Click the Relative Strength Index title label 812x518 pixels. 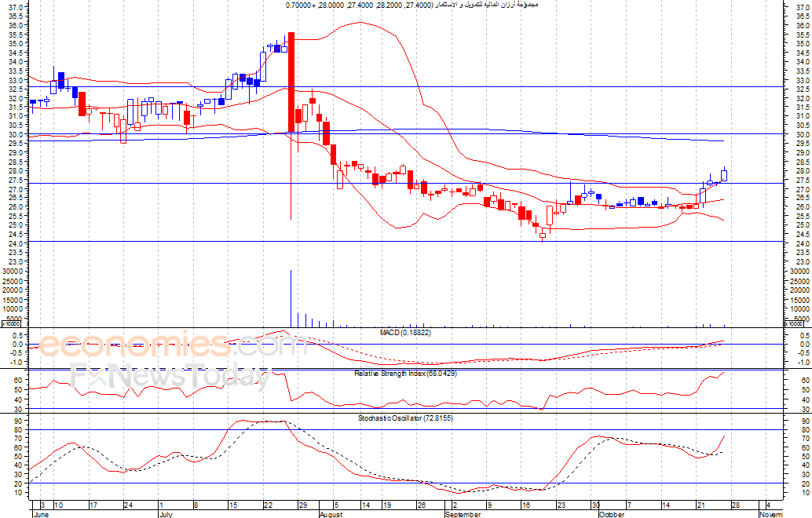405,374
